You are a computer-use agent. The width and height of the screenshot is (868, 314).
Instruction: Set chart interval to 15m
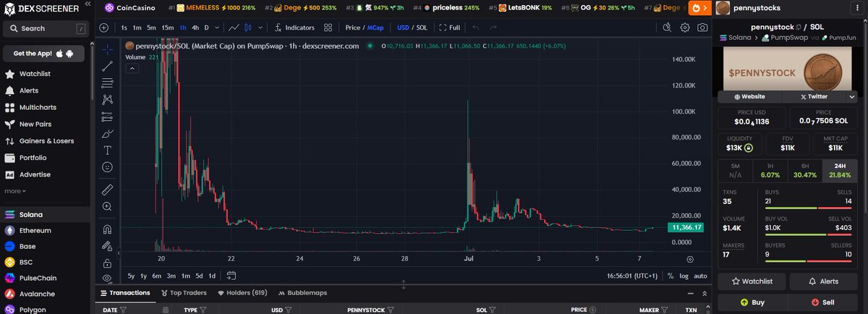(x=167, y=27)
